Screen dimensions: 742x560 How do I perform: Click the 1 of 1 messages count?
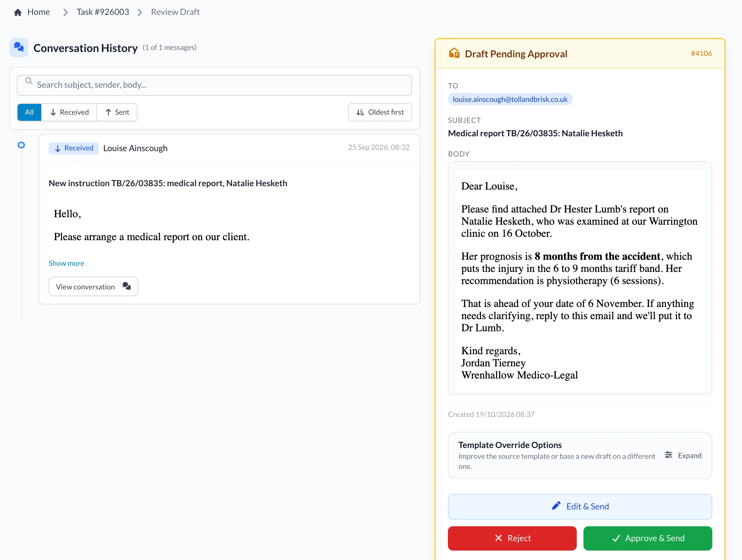tap(170, 47)
